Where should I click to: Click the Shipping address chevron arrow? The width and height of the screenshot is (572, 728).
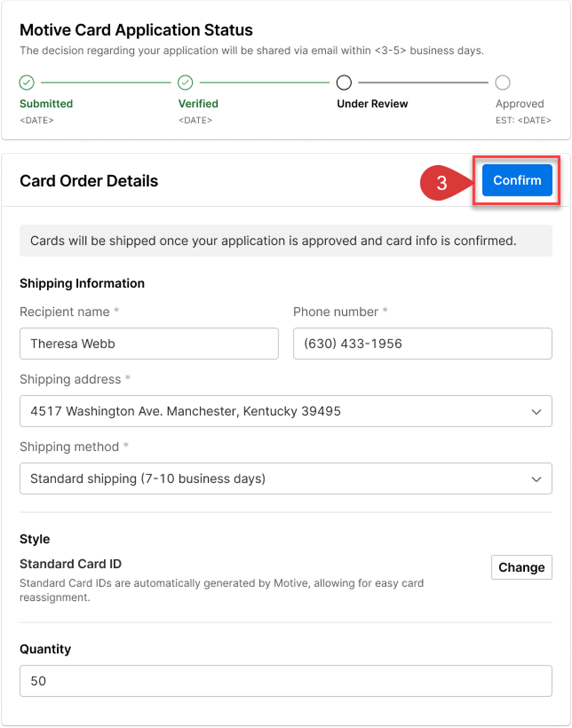tap(536, 411)
